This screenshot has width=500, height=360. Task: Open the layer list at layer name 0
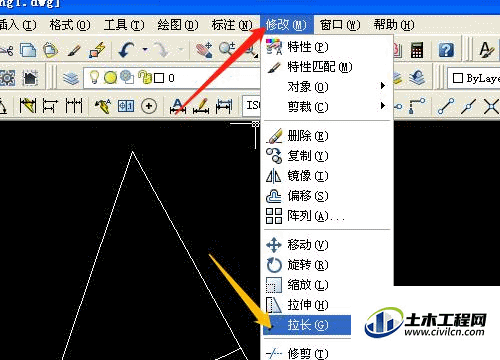point(171,78)
